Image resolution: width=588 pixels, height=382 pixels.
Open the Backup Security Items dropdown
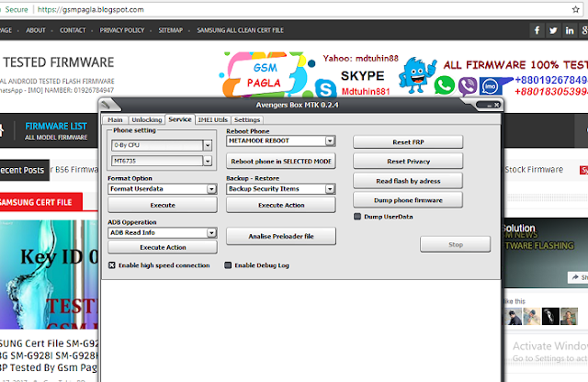pyautogui.click(x=330, y=189)
